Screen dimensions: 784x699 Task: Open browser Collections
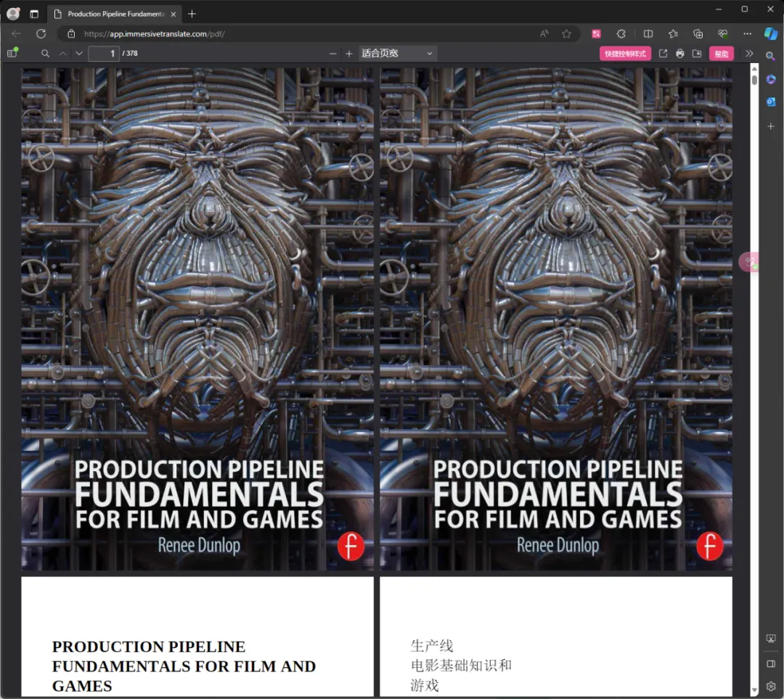(698, 33)
